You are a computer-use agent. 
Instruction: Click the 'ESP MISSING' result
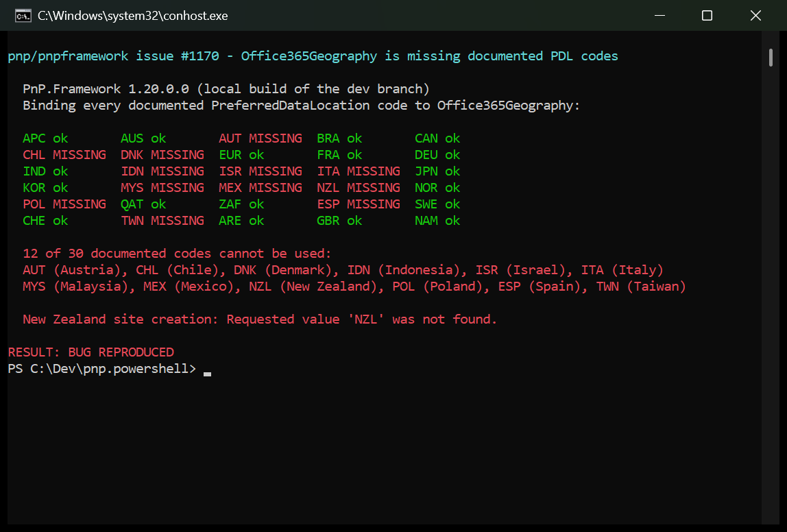pyautogui.click(x=359, y=204)
